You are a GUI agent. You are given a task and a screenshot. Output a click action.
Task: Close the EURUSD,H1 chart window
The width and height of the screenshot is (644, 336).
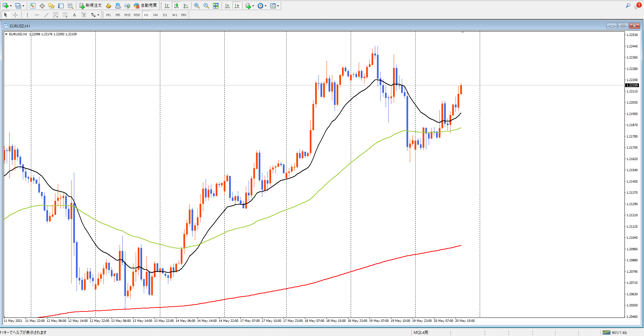click(x=634, y=26)
